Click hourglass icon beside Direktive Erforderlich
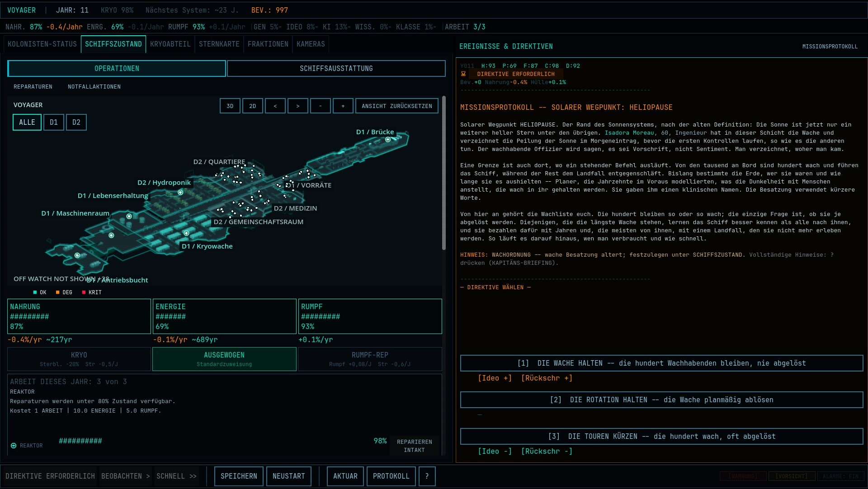This screenshot has width=868, height=489. (463, 74)
